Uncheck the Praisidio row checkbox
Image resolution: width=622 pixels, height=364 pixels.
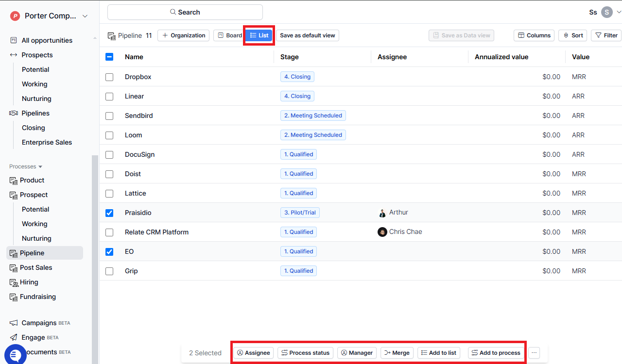[x=109, y=213]
